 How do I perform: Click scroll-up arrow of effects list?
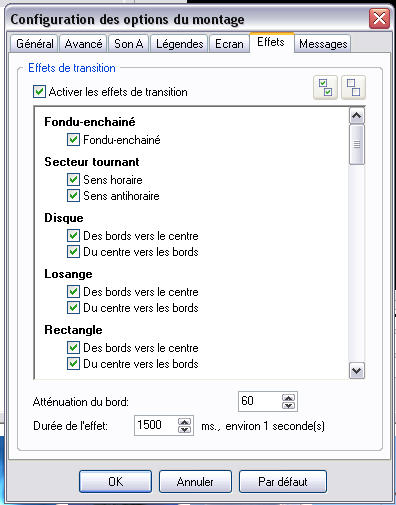(357, 116)
